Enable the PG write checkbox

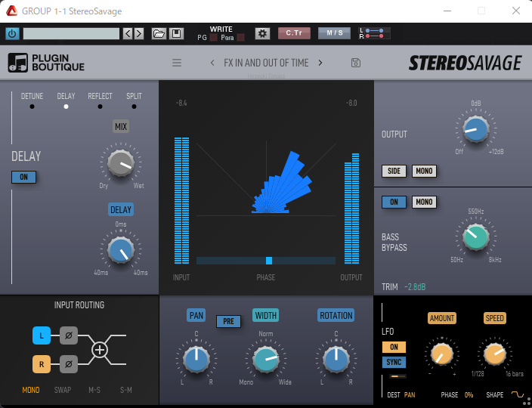213,38
